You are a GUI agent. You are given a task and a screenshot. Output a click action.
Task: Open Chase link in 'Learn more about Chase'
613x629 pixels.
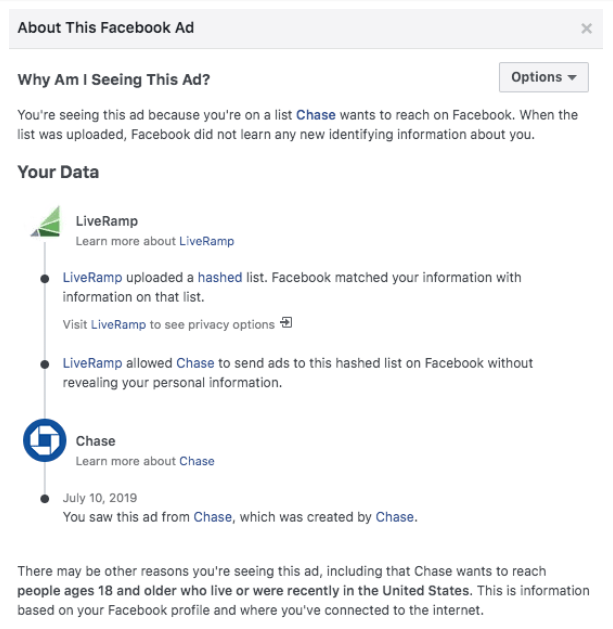tap(197, 461)
